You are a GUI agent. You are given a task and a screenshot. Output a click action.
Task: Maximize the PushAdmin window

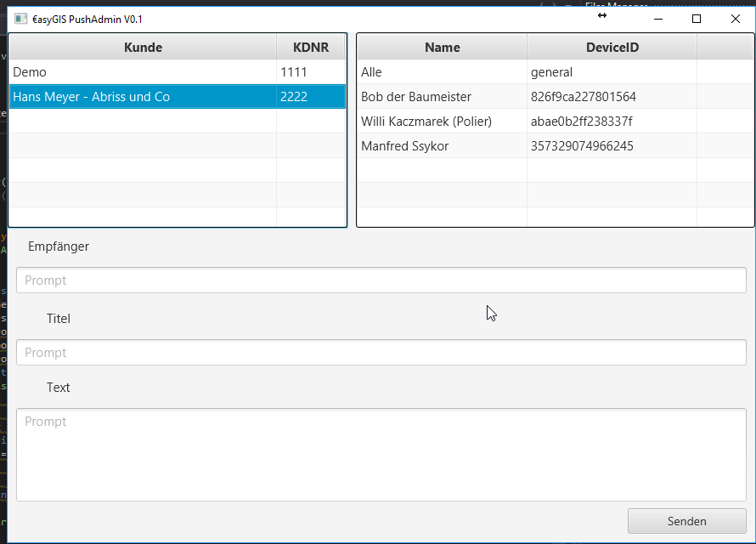697,19
